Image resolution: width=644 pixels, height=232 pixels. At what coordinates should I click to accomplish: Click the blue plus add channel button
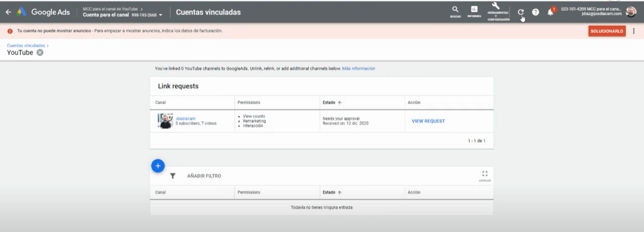pyautogui.click(x=158, y=166)
